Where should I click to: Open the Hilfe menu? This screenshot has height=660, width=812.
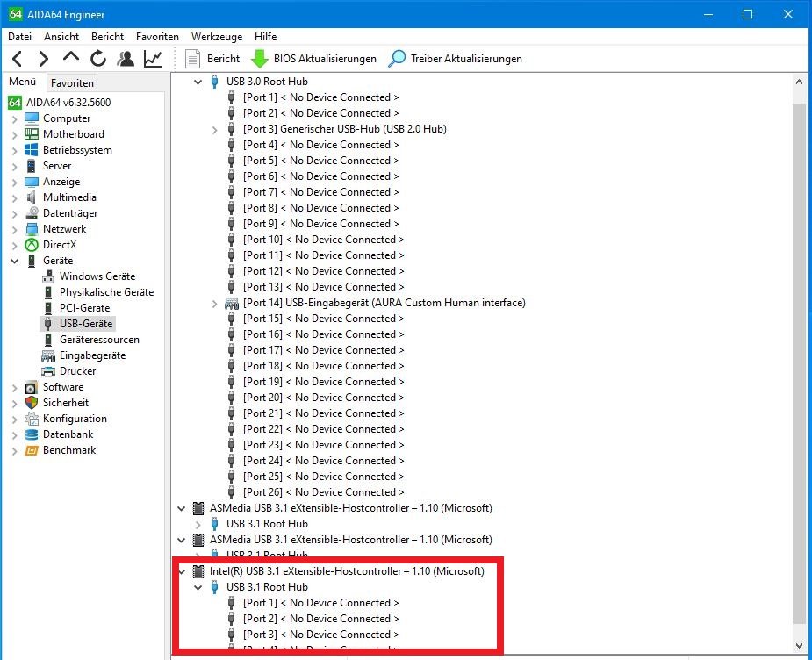pos(265,37)
